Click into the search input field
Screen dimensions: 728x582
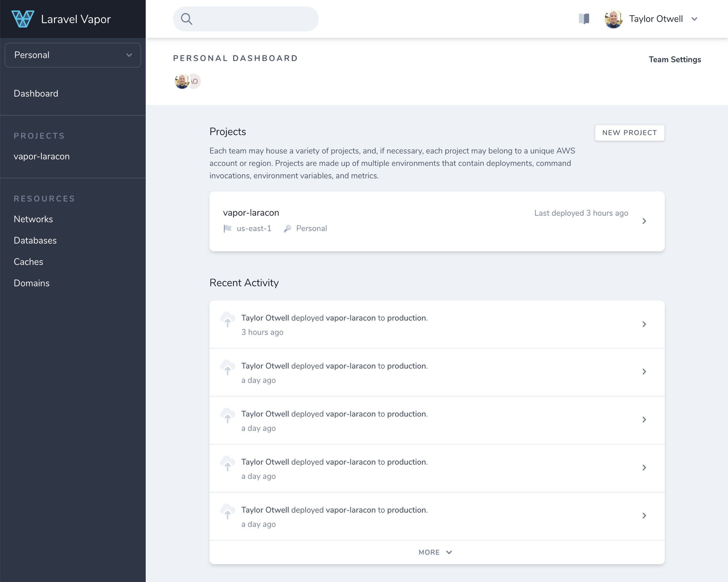point(246,19)
